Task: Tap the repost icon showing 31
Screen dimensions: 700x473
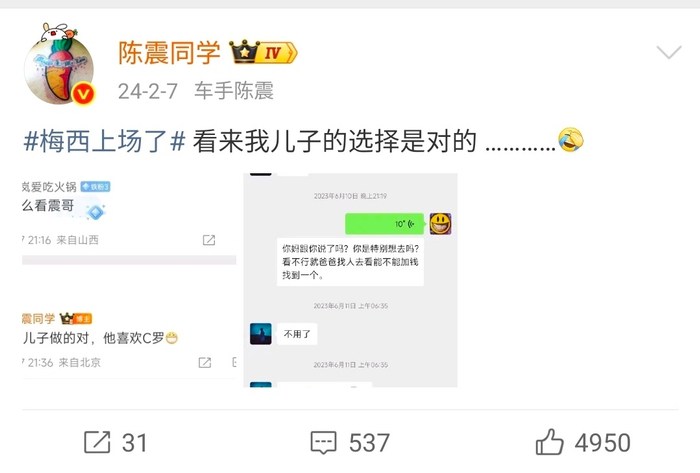Action: pyautogui.click(x=97, y=442)
